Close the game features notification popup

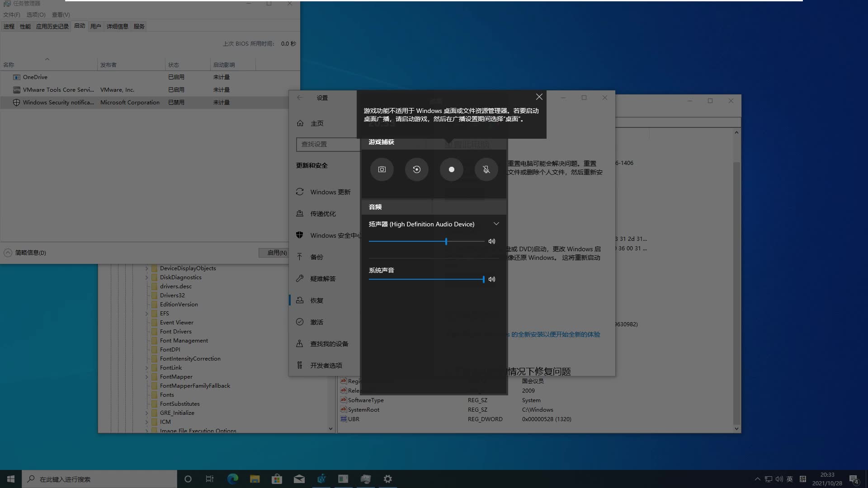tap(539, 97)
